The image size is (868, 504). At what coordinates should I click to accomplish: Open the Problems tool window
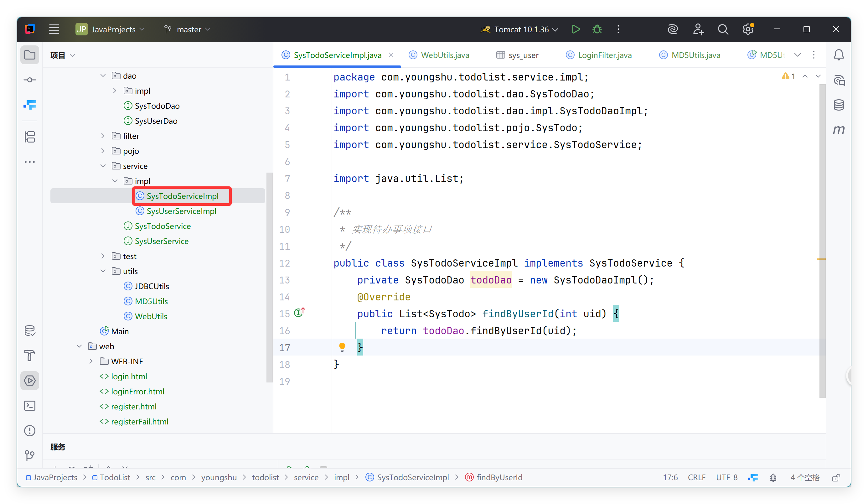[x=30, y=431]
